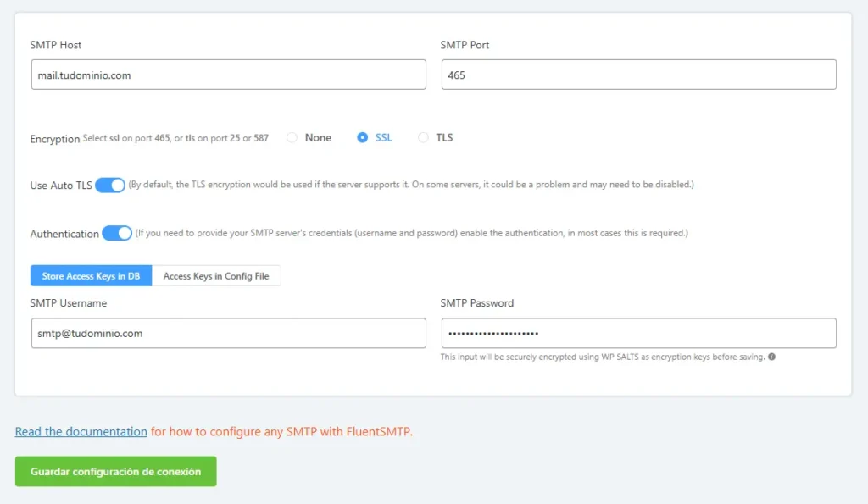
Task: Click the Encryption label
Action: (55, 139)
